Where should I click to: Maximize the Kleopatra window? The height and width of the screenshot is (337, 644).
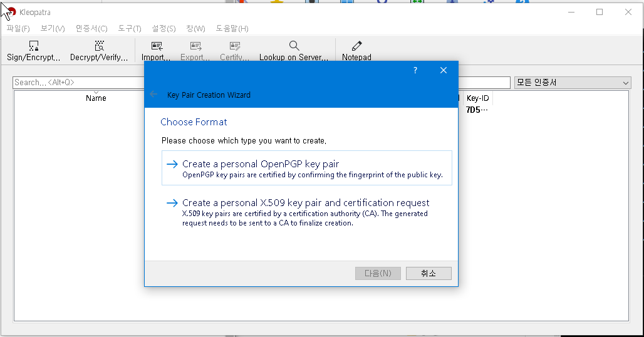coord(600,12)
